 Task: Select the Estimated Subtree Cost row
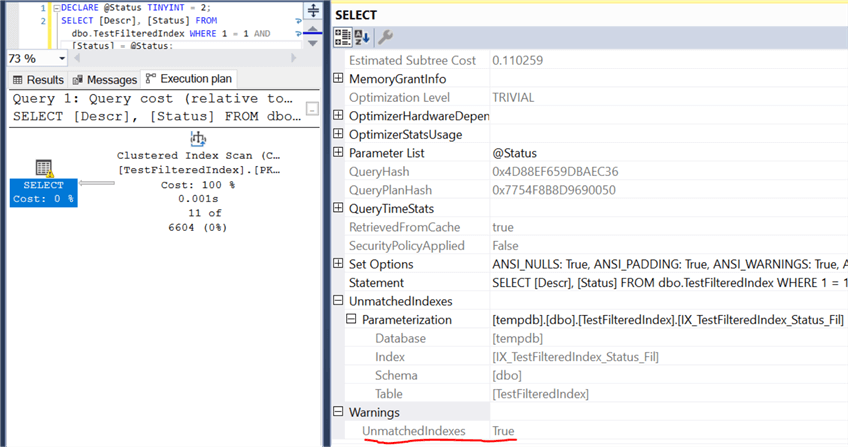coord(597,61)
